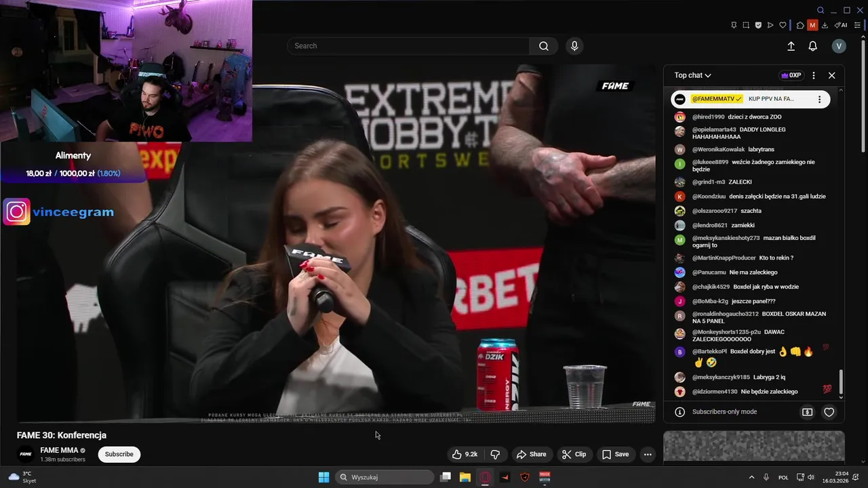The height and width of the screenshot is (488, 868).
Task: Click @Panucamu avatar in chat
Action: click(x=679, y=272)
